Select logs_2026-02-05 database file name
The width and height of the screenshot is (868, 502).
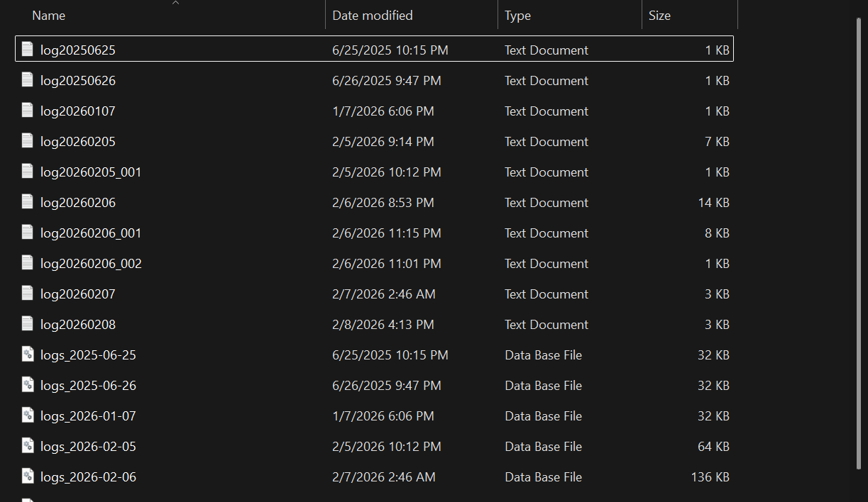point(88,447)
